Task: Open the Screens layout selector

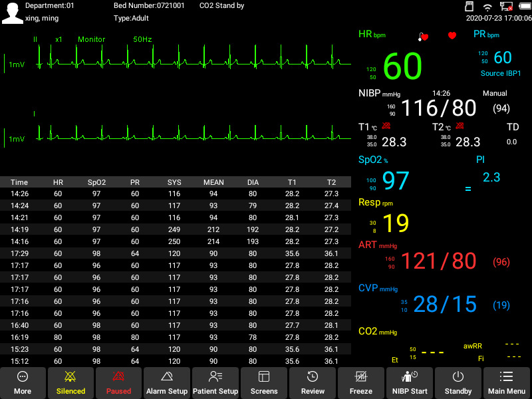Action: [x=264, y=383]
